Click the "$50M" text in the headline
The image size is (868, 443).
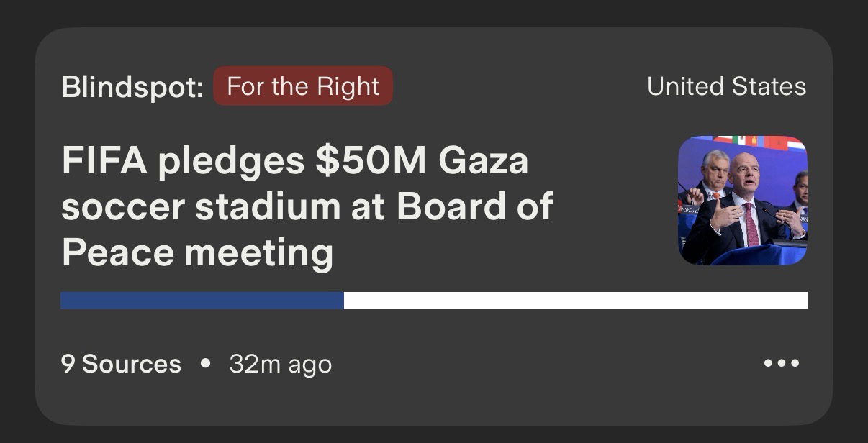(x=371, y=160)
